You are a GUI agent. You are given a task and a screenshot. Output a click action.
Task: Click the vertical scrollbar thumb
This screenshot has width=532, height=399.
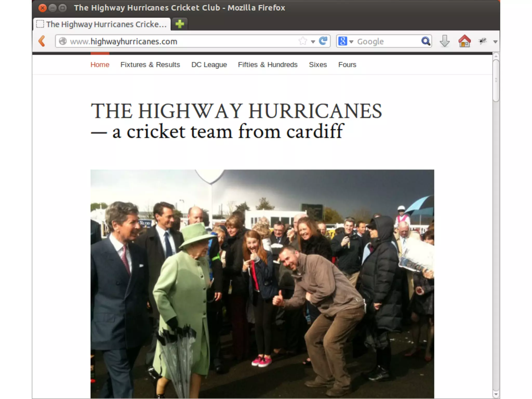click(x=496, y=81)
